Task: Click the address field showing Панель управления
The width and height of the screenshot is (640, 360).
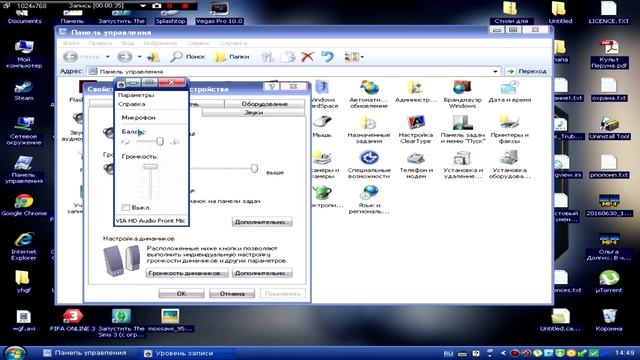Action: coord(293,71)
